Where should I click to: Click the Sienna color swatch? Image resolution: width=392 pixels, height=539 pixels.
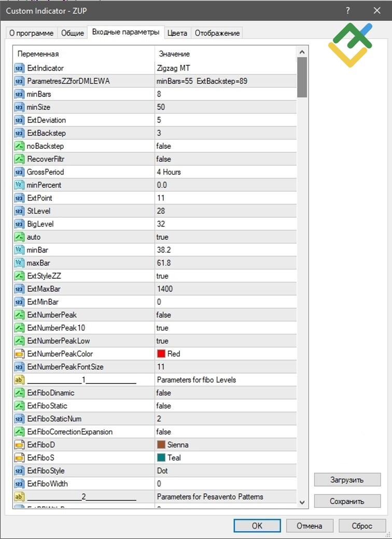pyautogui.click(x=161, y=445)
